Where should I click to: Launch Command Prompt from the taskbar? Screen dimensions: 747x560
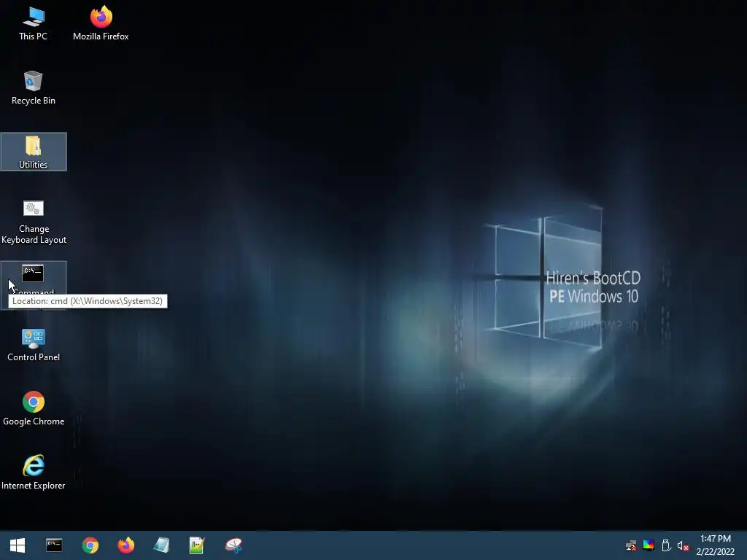[x=54, y=545]
